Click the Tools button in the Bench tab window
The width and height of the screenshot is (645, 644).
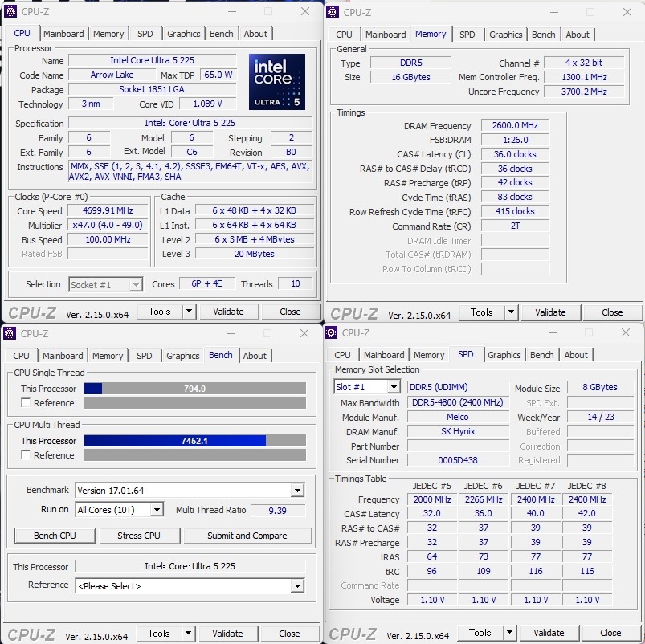point(159,634)
